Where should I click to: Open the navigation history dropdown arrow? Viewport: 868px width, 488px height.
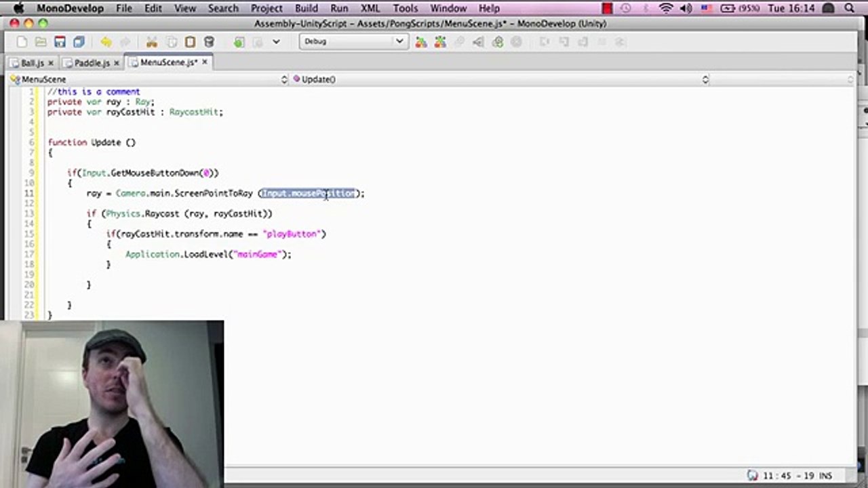[276, 42]
